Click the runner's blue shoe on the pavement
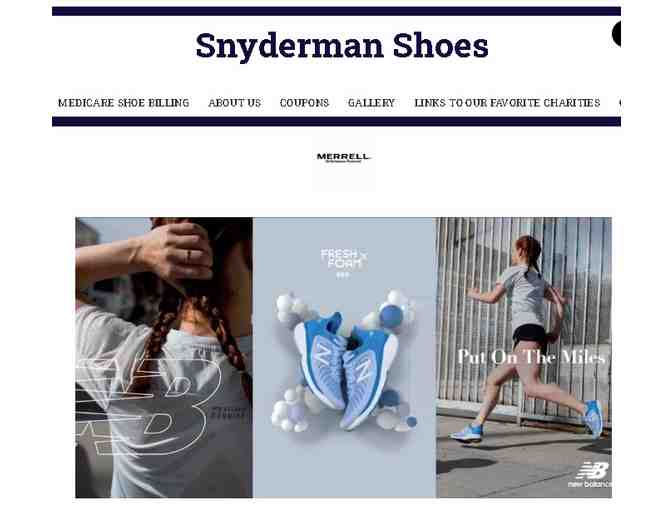This screenshot has width=672, height=510. click(466, 432)
